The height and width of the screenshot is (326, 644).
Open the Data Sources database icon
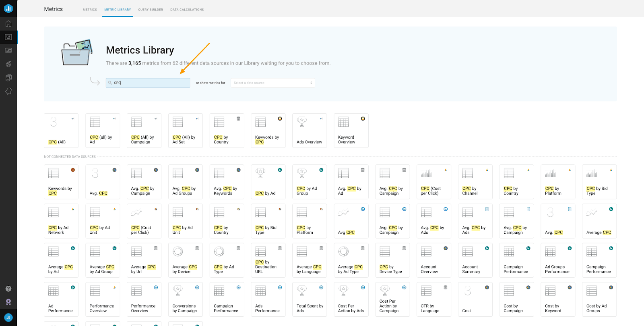[8, 78]
